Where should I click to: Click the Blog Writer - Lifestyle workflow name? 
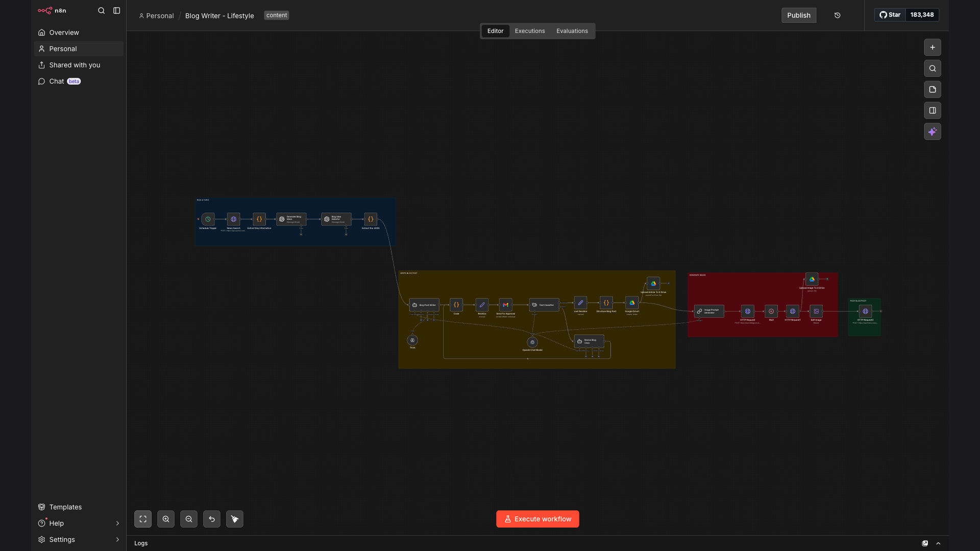coord(219,16)
